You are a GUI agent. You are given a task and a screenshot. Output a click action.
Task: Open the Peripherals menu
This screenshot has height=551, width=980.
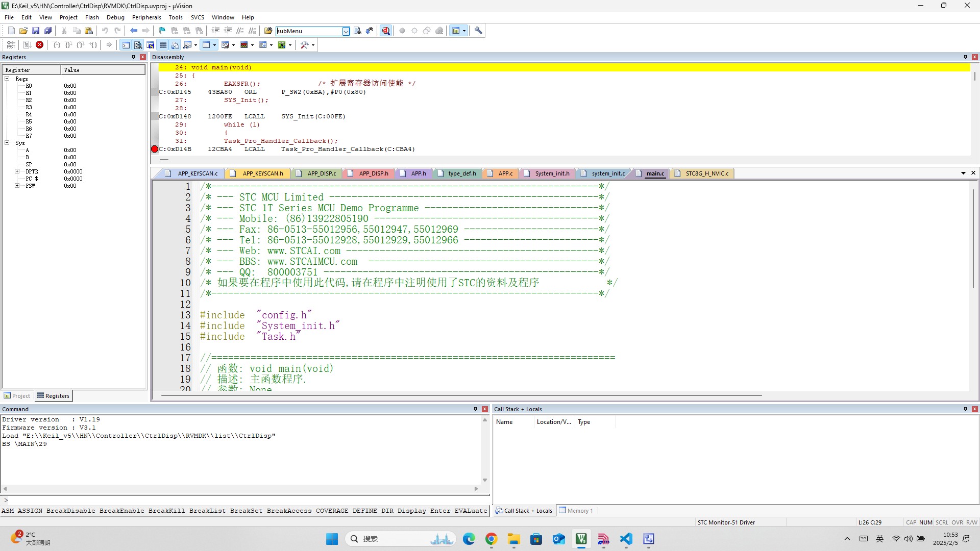[146, 17]
